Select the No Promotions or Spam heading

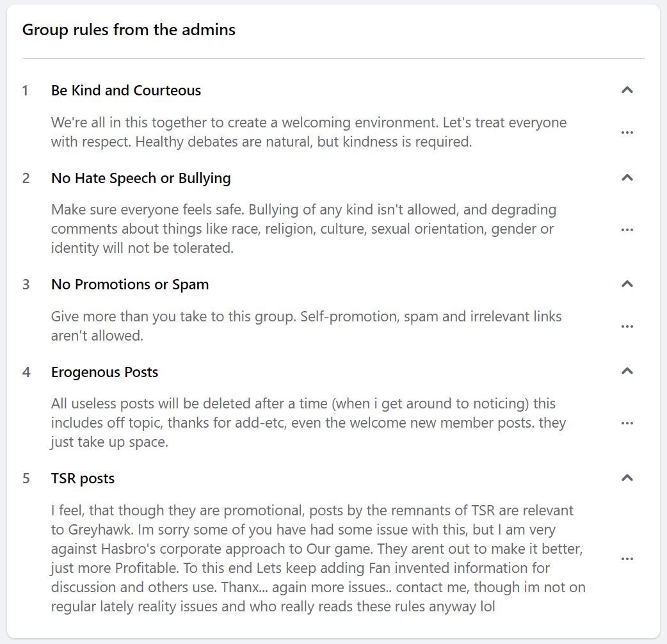pos(130,284)
